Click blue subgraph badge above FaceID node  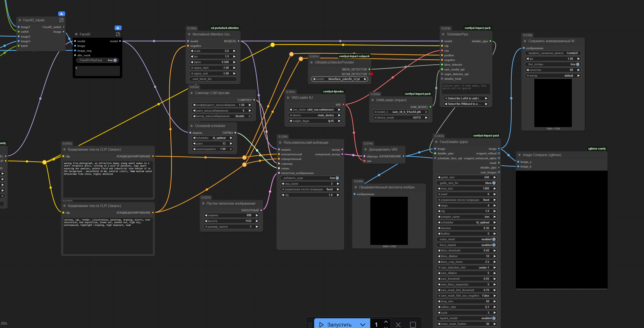(x=118, y=28)
